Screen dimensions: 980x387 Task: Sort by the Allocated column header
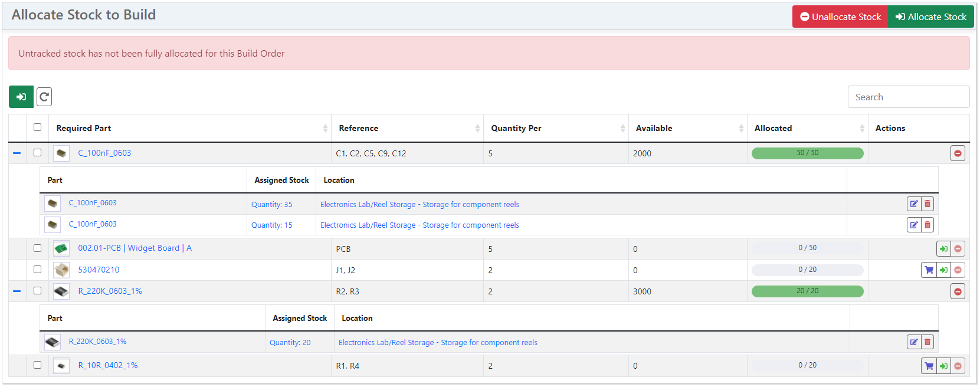(773, 128)
